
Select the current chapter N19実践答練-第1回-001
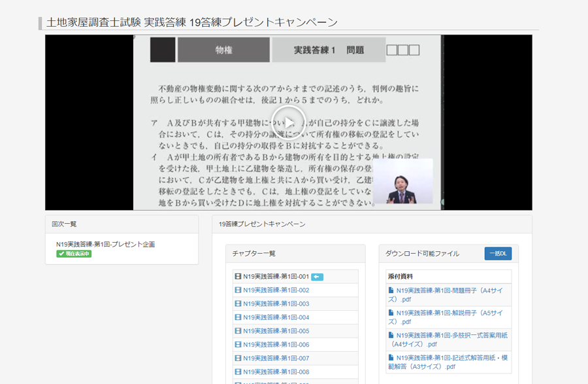(x=276, y=277)
